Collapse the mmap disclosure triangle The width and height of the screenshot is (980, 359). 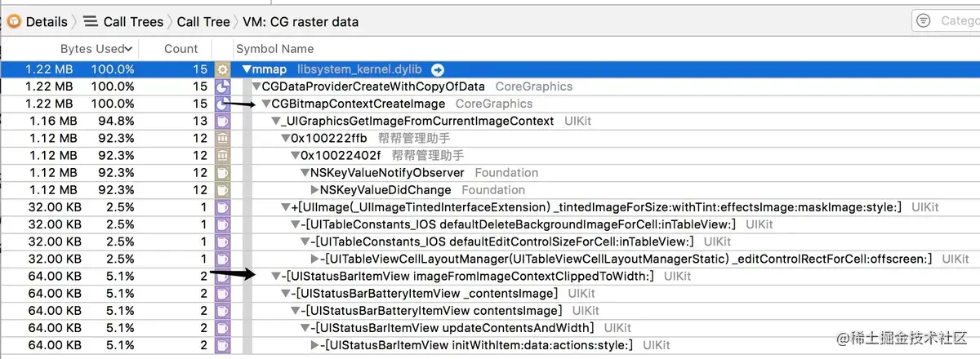(x=247, y=70)
